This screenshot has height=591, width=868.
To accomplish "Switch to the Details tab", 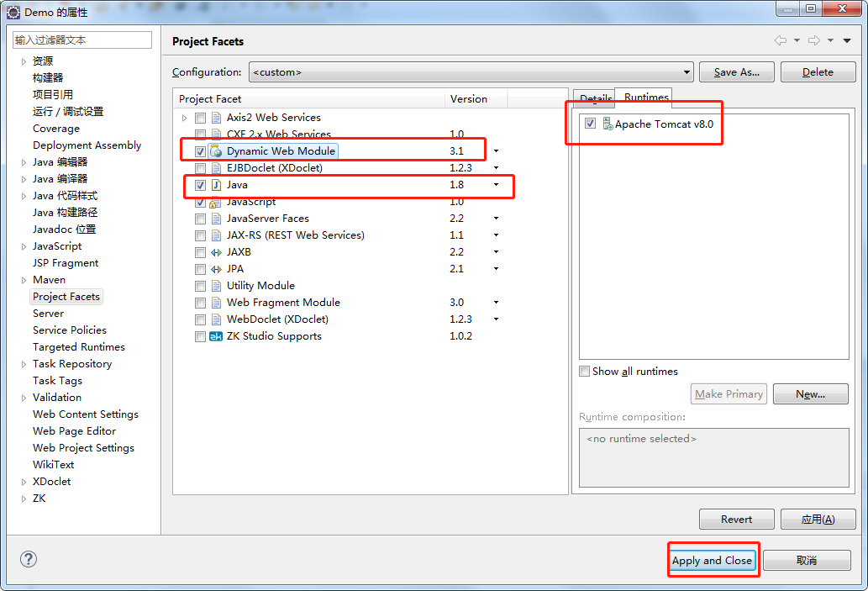I will pos(594,98).
